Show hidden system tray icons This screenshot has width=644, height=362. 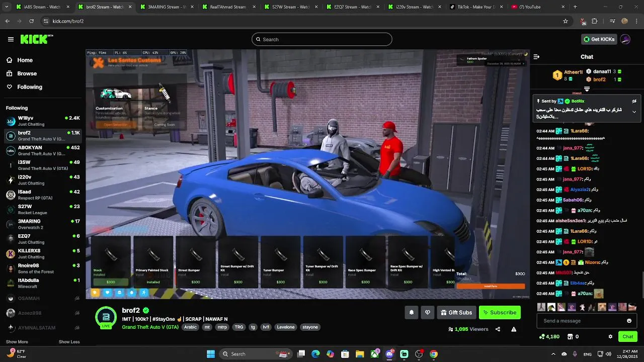[553, 354]
